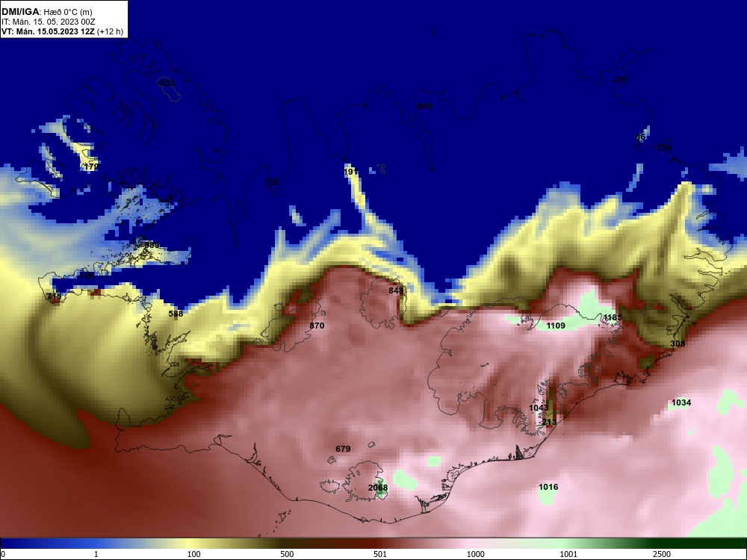
Task: Select the map value 848
Action: pos(396,290)
